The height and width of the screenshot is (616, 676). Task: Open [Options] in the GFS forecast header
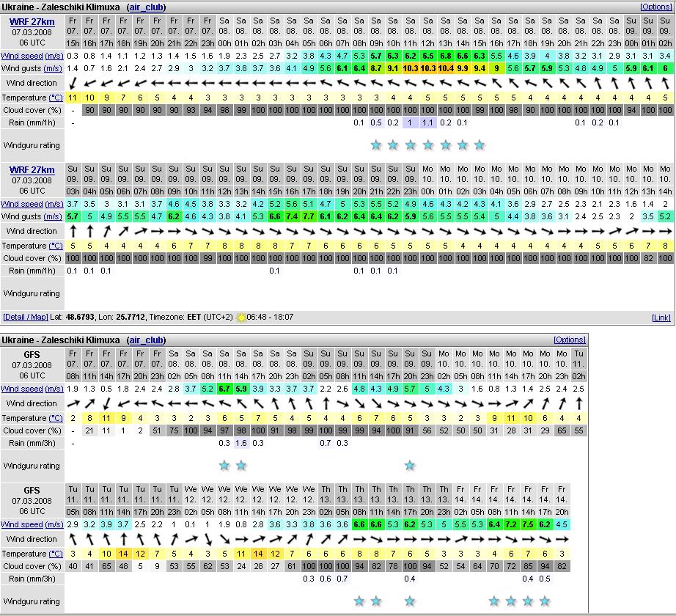click(x=569, y=340)
